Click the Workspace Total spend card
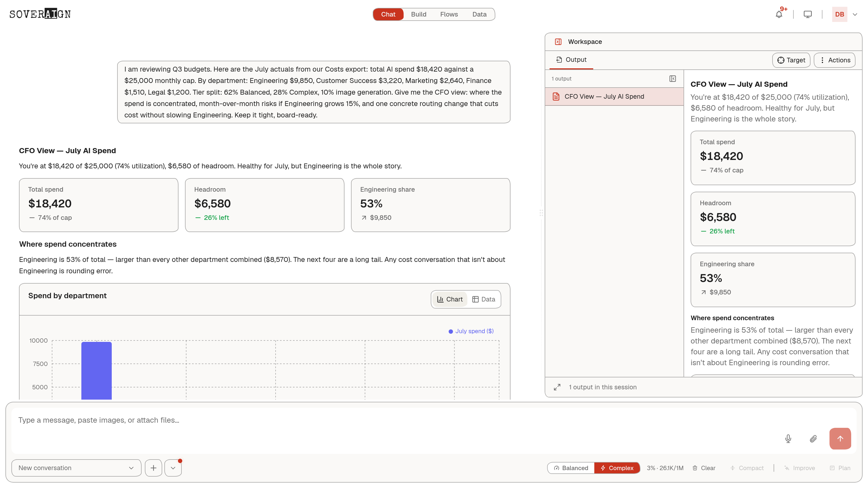Image resolution: width=868 pixels, height=488 pixels. tap(773, 158)
